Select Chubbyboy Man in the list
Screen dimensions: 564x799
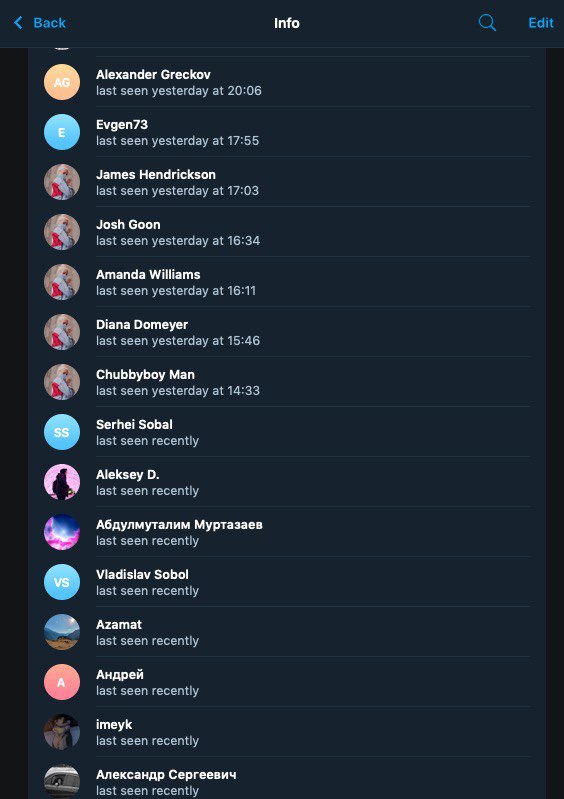(287, 382)
